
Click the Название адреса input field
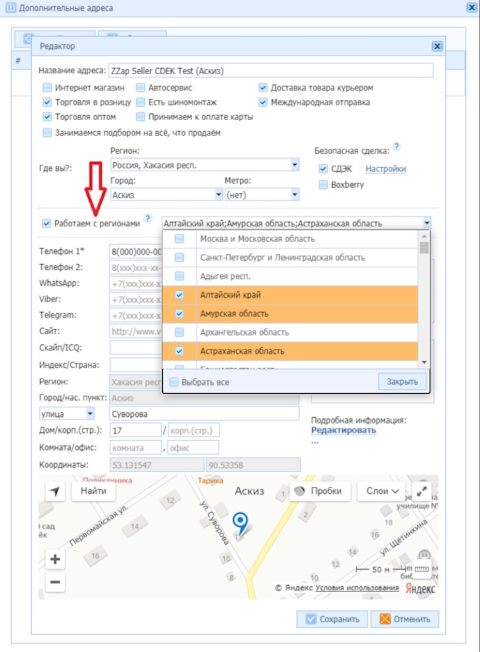[x=271, y=71]
